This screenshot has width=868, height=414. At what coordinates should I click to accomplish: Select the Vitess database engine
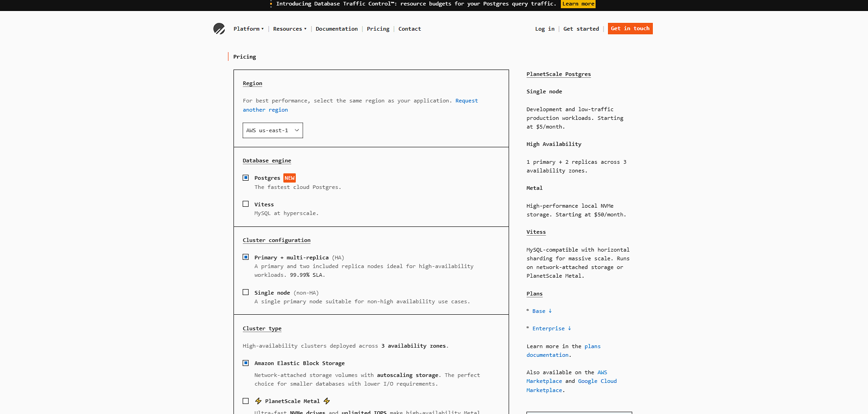tap(246, 204)
